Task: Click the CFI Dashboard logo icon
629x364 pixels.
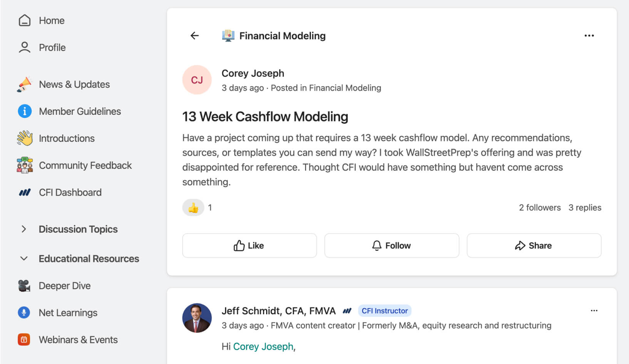Action: [25, 192]
